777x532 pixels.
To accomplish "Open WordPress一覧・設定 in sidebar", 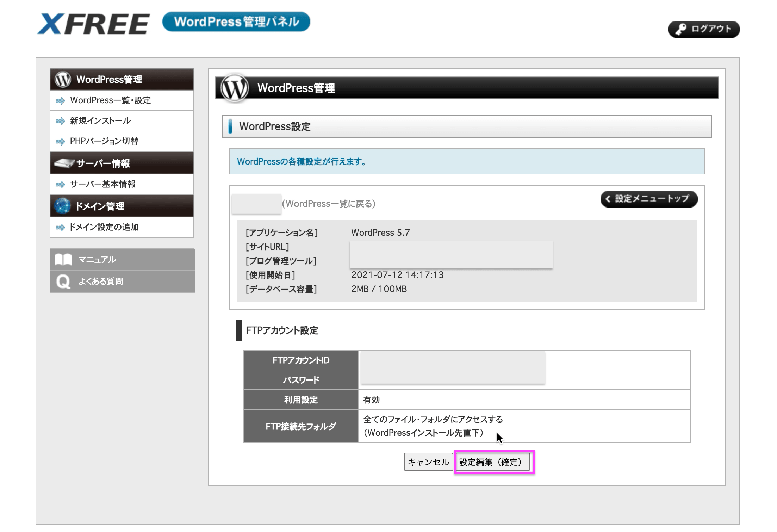I will (110, 100).
